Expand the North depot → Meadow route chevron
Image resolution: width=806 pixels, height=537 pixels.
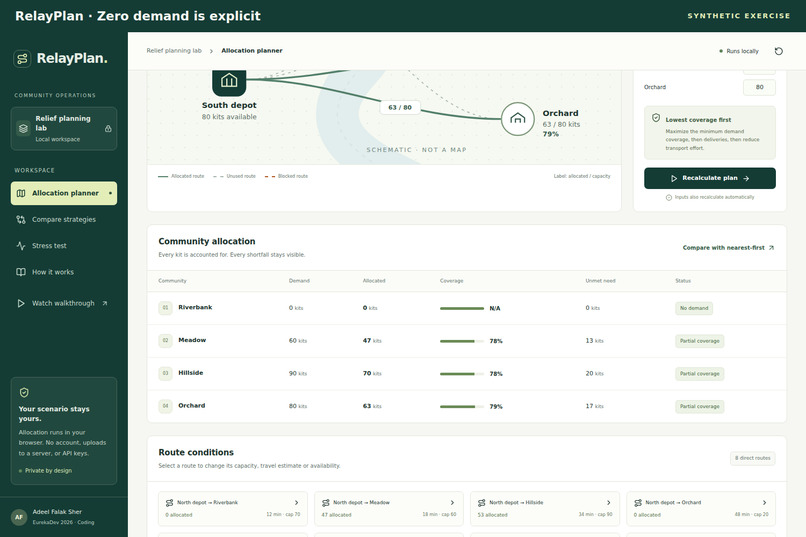click(452, 503)
